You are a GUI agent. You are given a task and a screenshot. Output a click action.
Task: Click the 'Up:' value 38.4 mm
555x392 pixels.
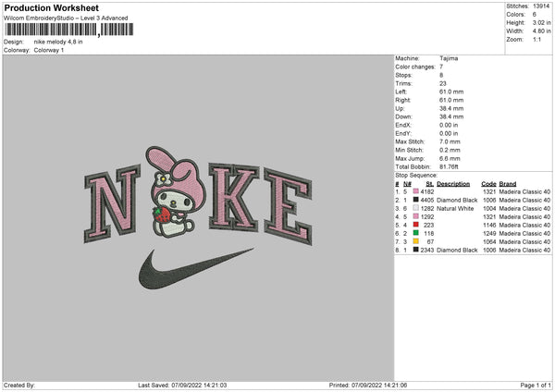pyautogui.click(x=451, y=108)
